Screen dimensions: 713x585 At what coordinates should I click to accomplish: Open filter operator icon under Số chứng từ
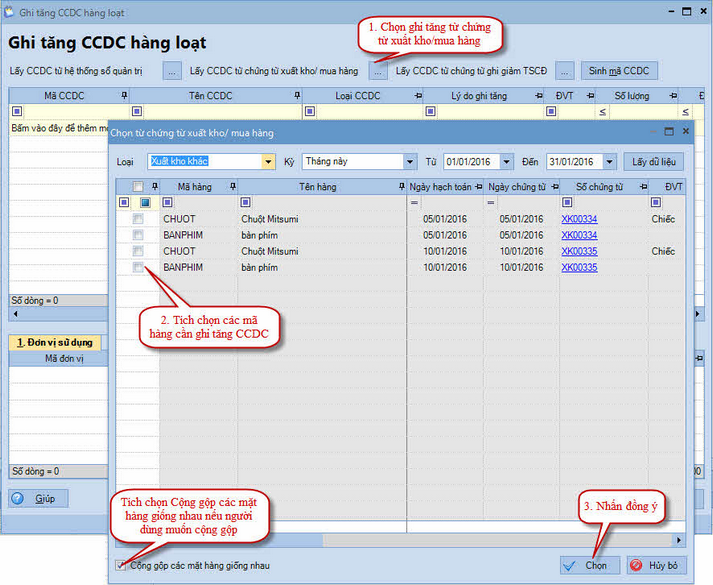(567, 202)
